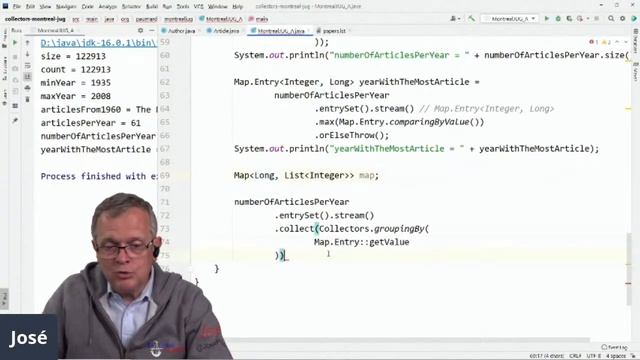Open the Build menu
Screen dimensions: 640x360
pyautogui.click(x=151, y=7)
